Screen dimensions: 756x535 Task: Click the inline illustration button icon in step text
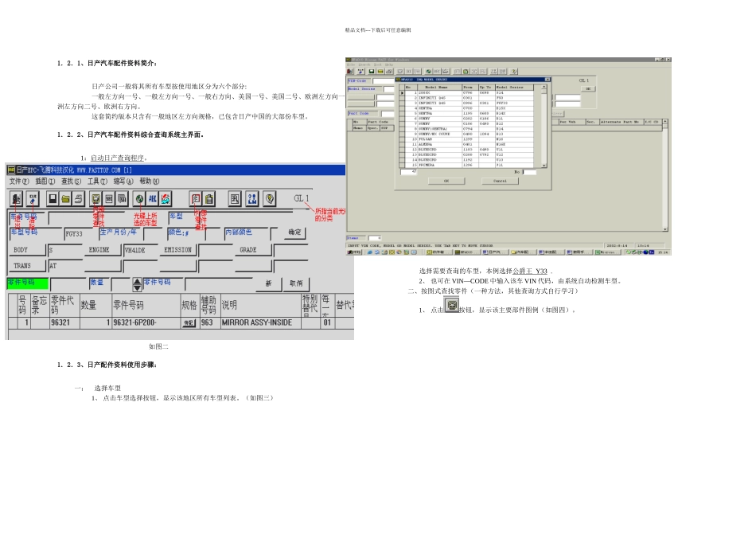(x=451, y=306)
